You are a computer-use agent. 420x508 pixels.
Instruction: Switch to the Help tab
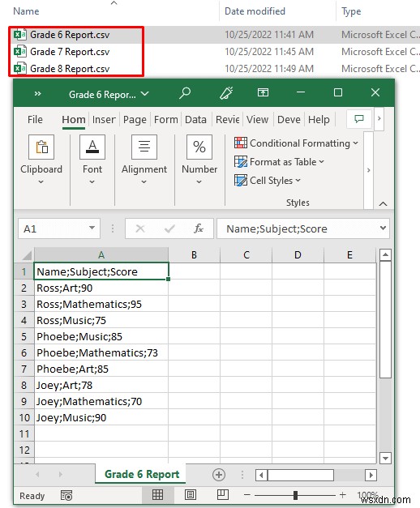pyautogui.click(x=319, y=120)
